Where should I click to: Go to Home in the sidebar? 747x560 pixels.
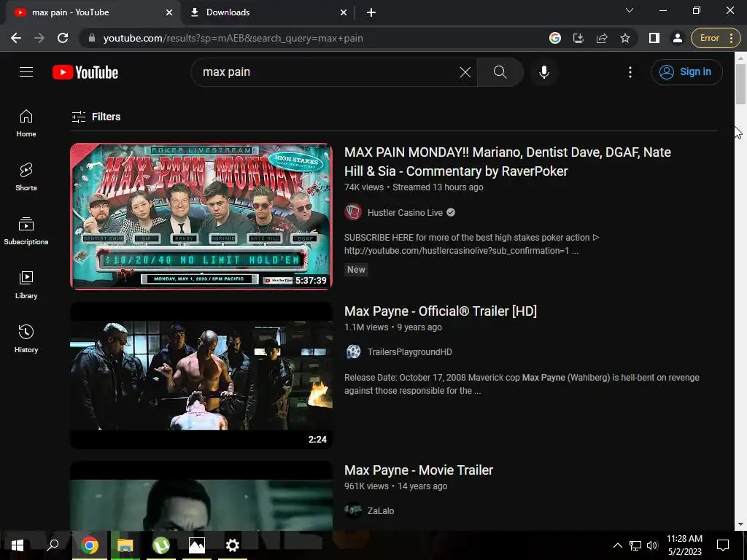26,123
